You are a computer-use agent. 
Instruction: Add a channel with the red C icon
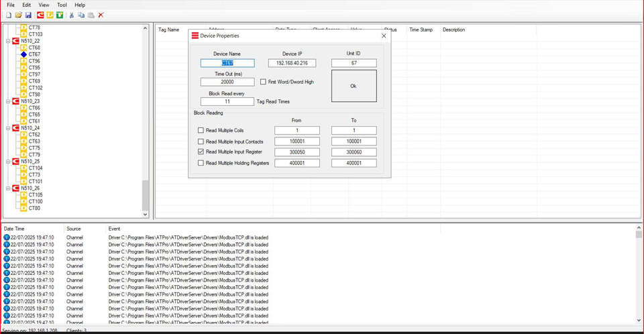41,15
